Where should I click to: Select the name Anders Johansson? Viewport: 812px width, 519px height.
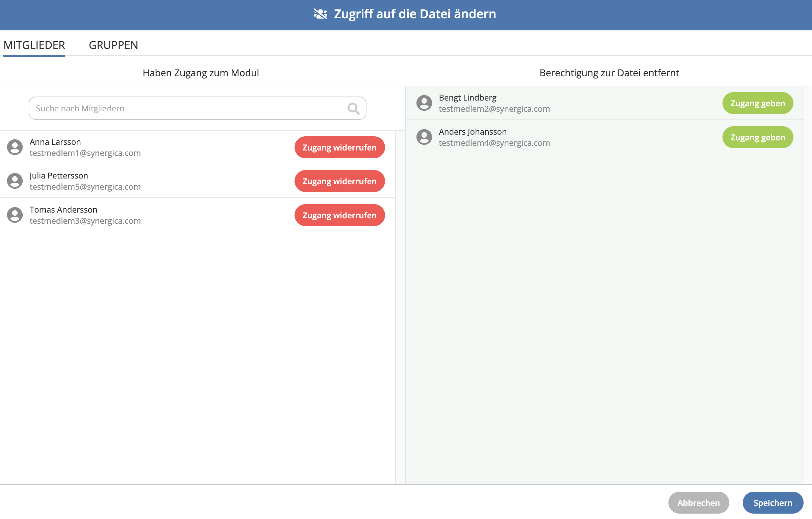(473, 132)
